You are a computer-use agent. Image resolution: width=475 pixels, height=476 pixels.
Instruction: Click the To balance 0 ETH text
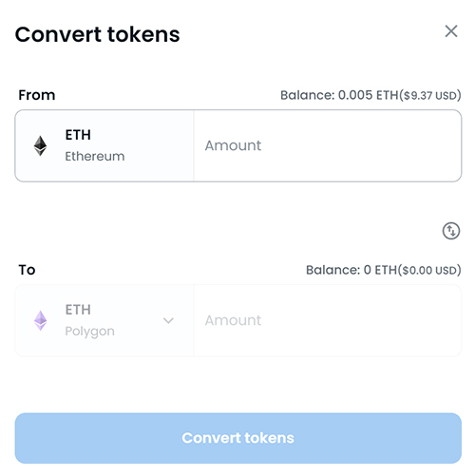tap(383, 270)
